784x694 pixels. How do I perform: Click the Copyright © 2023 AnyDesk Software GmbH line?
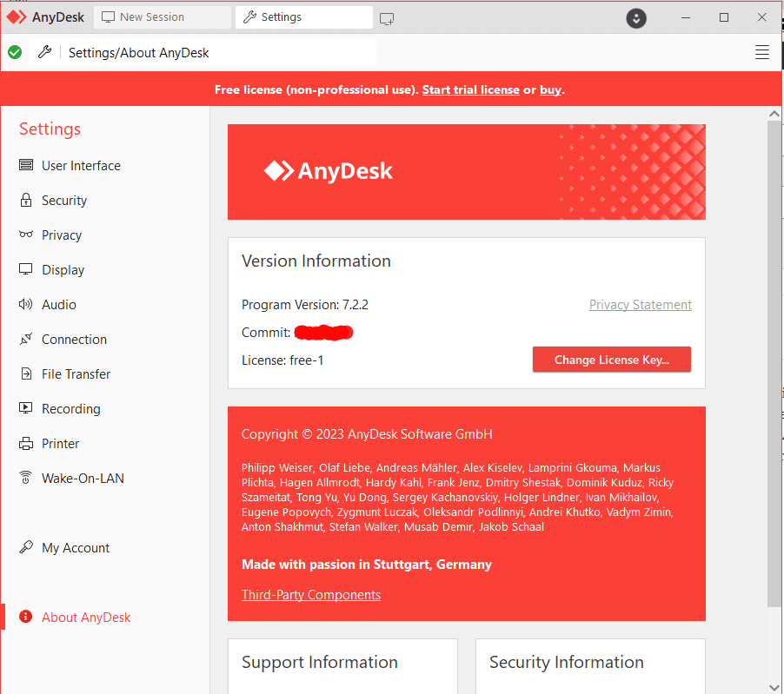click(367, 433)
